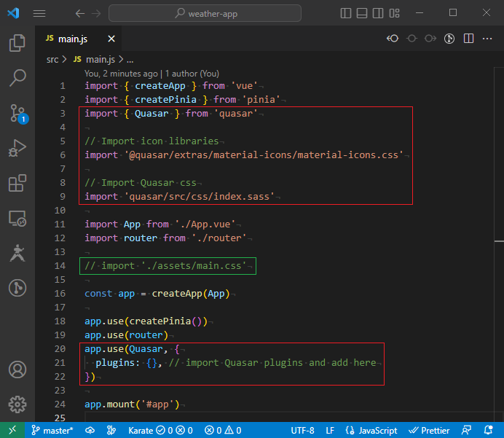Split the editor to the right

click(x=468, y=39)
